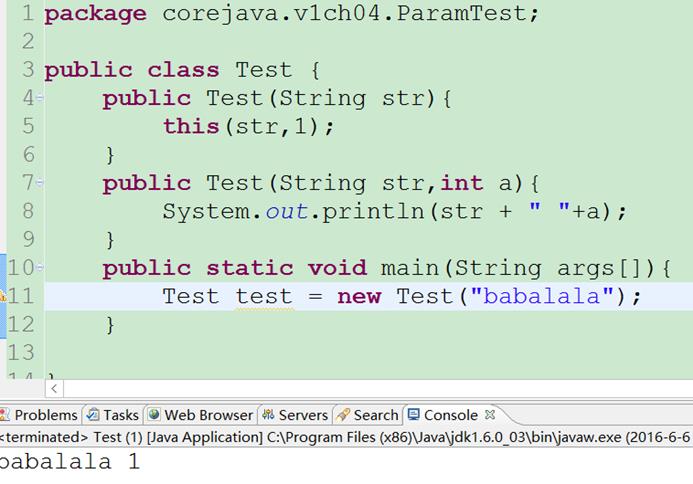The height and width of the screenshot is (484, 693).
Task: Click the Console monitor icon
Action: tap(413, 415)
